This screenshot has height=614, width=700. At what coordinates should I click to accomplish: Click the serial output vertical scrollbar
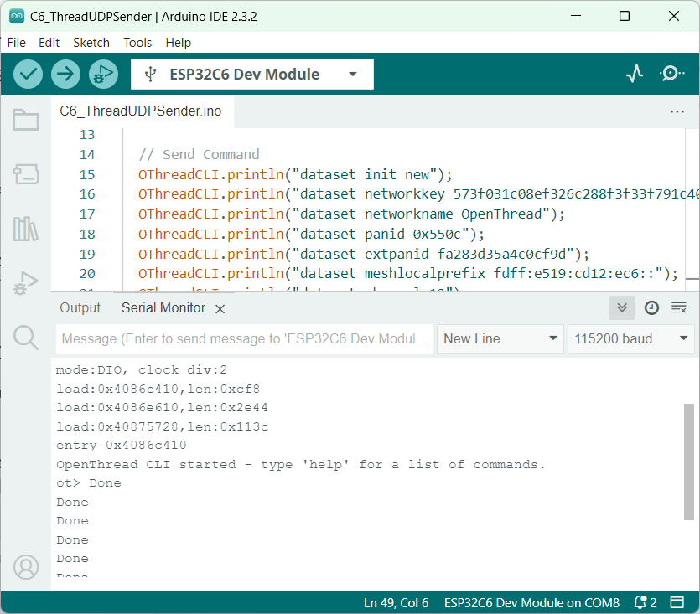pyautogui.click(x=689, y=461)
